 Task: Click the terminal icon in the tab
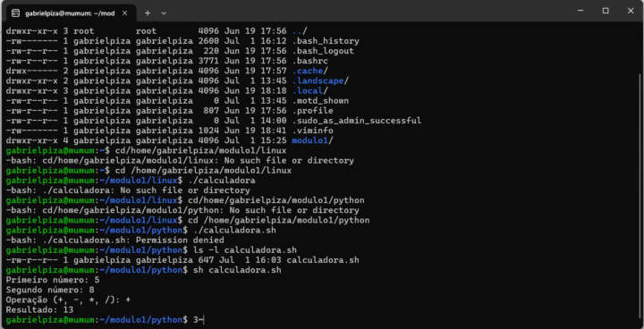coord(15,13)
